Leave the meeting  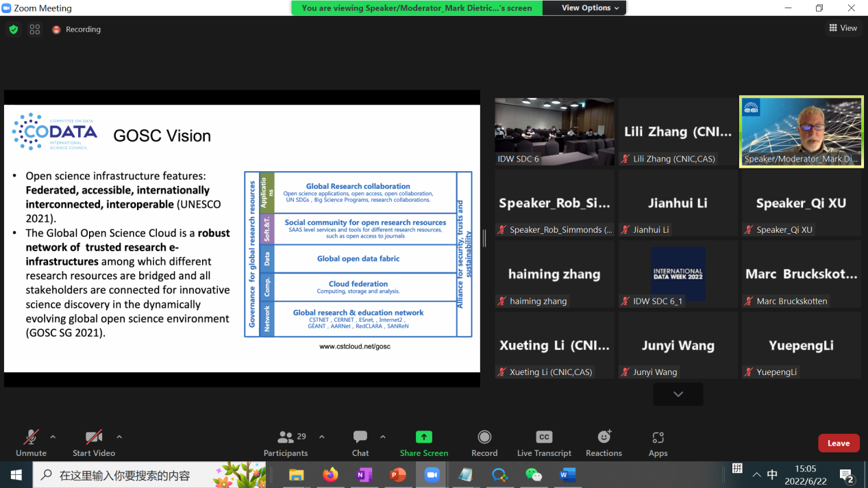pyautogui.click(x=839, y=443)
